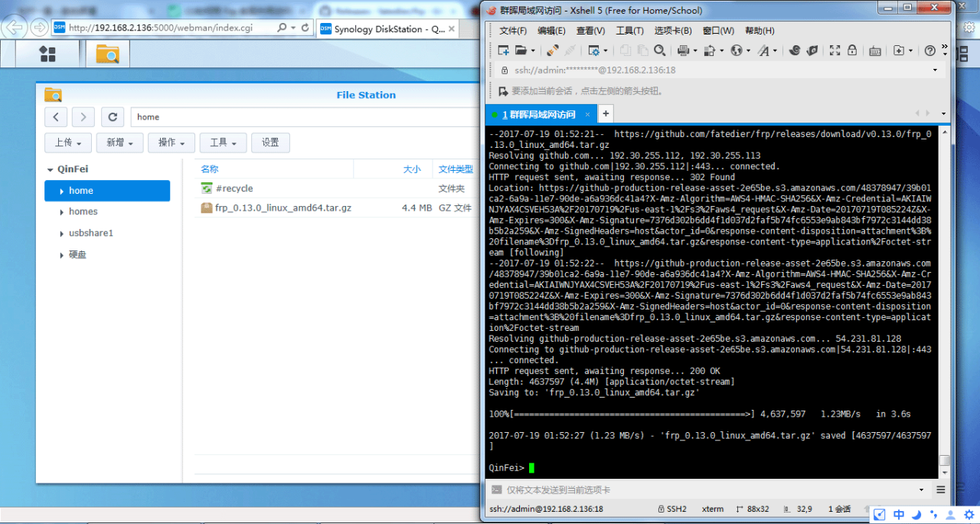The image size is (980, 524).
Task: Click the File Station taskbar icon
Action: (x=108, y=54)
